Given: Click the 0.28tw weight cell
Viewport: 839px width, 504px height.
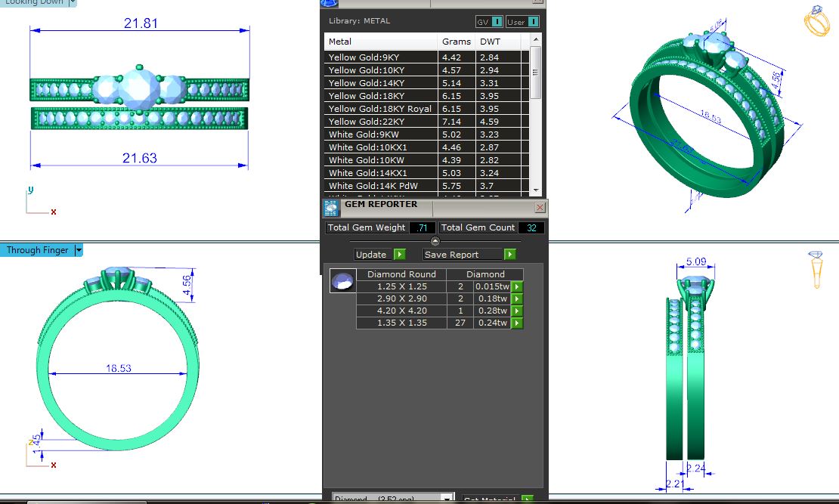Looking at the screenshot, I should (x=492, y=311).
